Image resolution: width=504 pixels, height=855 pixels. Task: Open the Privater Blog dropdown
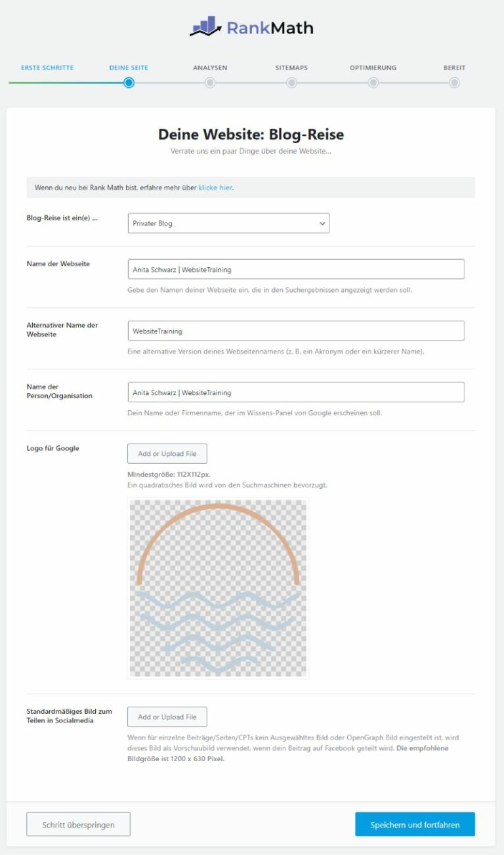coord(228,223)
